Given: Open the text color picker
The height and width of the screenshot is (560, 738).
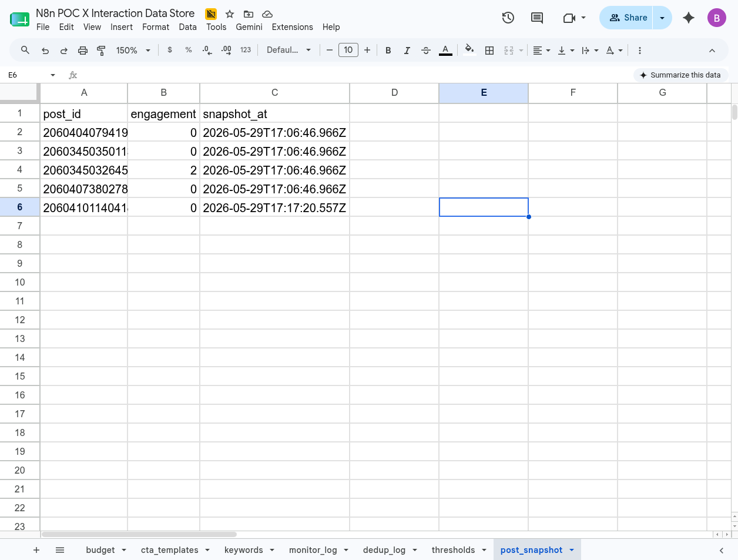Looking at the screenshot, I should (x=445, y=51).
